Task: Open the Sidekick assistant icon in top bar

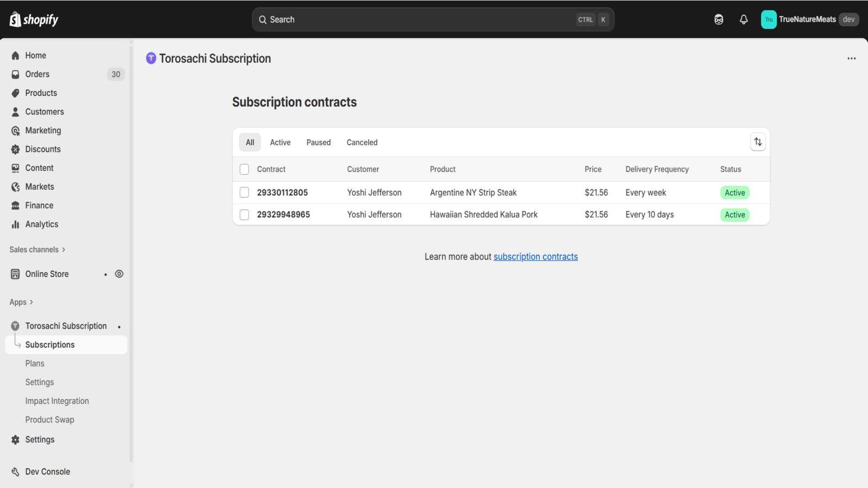Action: [719, 20]
